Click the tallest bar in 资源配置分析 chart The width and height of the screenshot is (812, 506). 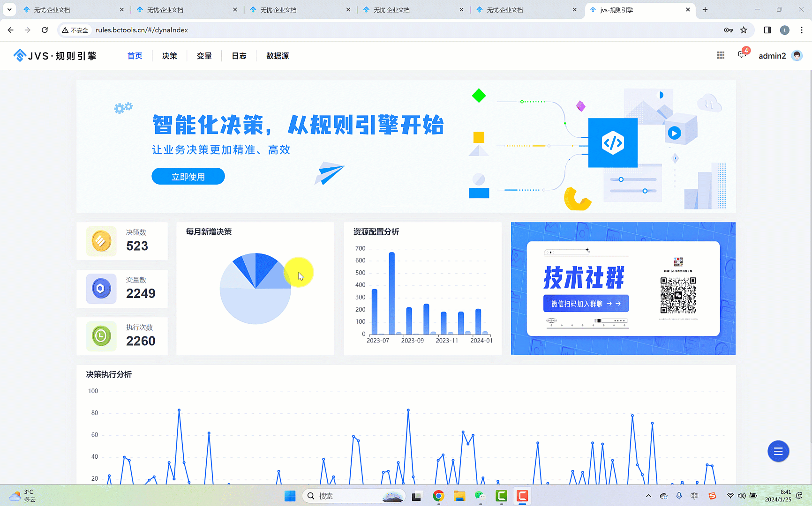click(391, 293)
